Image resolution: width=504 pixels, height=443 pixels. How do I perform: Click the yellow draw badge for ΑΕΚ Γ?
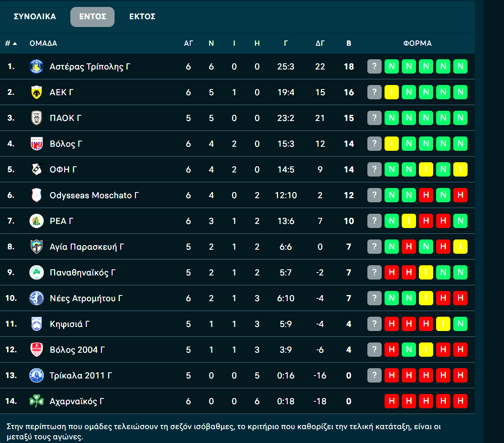[x=391, y=92]
